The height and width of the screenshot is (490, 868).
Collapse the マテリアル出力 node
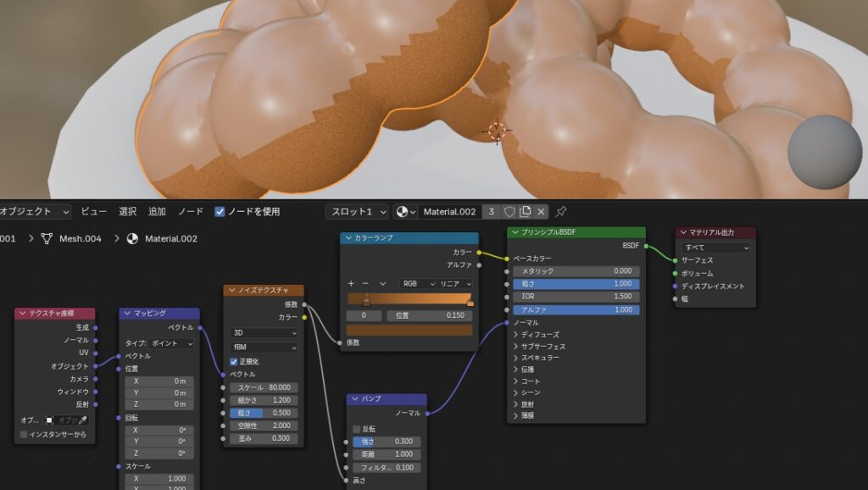tap(683, 232)
